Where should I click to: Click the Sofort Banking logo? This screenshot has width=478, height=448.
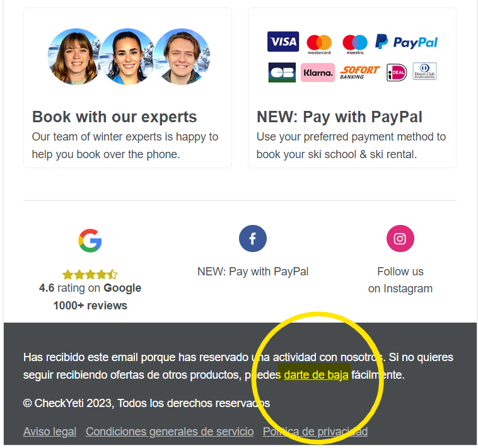click(359, 72)
